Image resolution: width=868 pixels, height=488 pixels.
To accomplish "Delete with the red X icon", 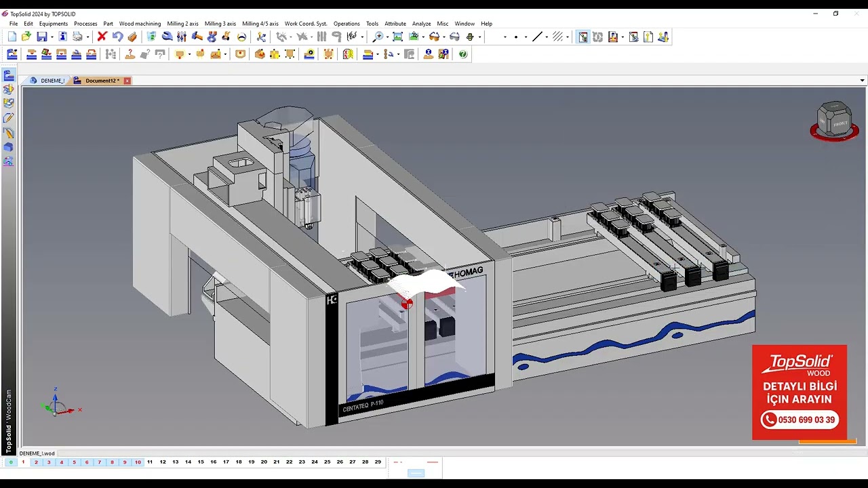I will 102,37.
